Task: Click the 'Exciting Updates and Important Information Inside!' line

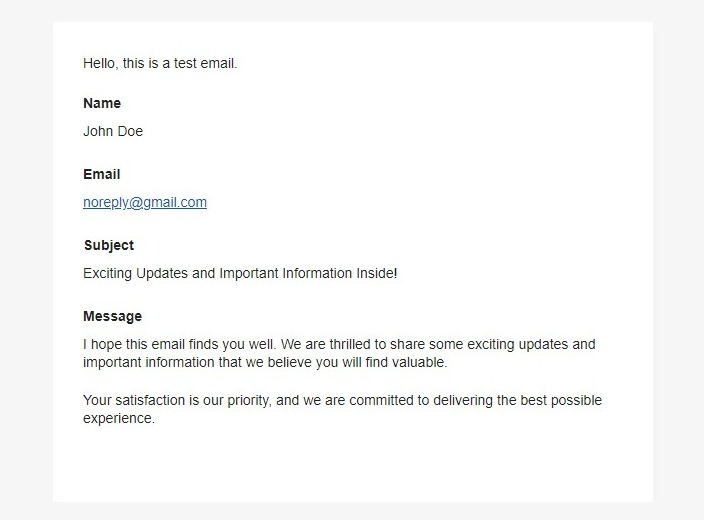Action: tap(240, 273)
